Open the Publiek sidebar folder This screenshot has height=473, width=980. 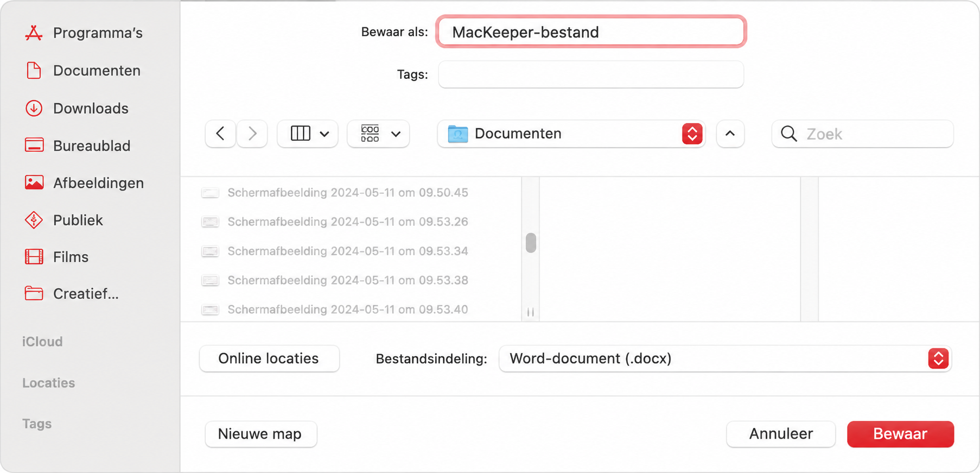click(x=63, y=220)
